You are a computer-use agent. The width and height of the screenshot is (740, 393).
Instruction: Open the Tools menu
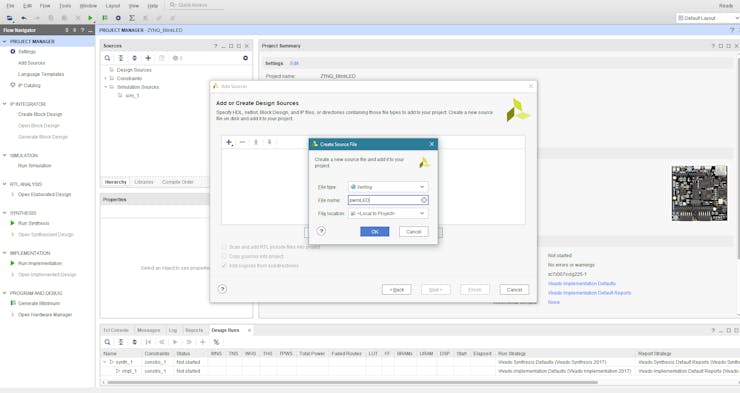(x=65, y=6)
